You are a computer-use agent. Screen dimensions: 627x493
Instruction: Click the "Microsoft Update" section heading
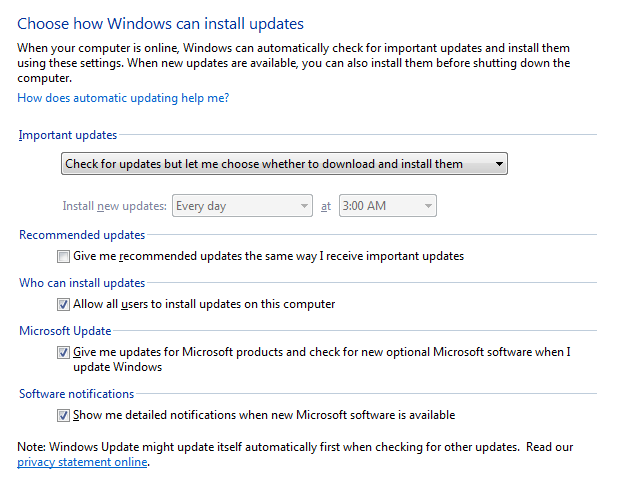(x=65, y=331)
